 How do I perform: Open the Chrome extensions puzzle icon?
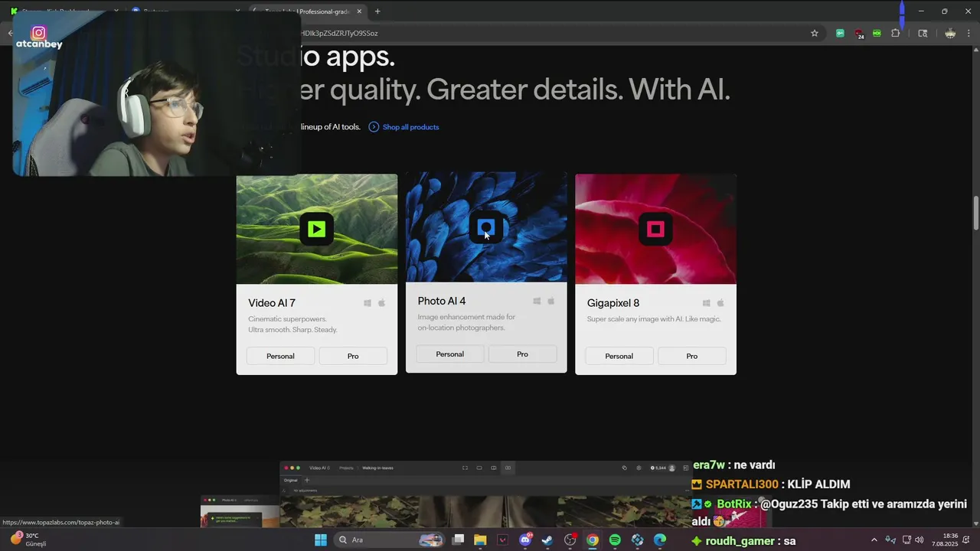896,33
